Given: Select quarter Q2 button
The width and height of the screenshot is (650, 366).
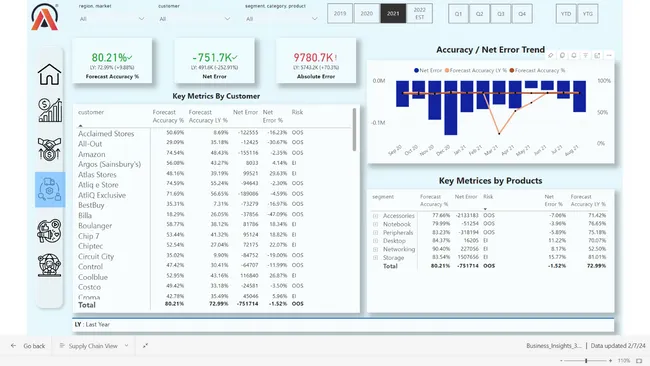Looking at the screenshot, I should [480, 14].
